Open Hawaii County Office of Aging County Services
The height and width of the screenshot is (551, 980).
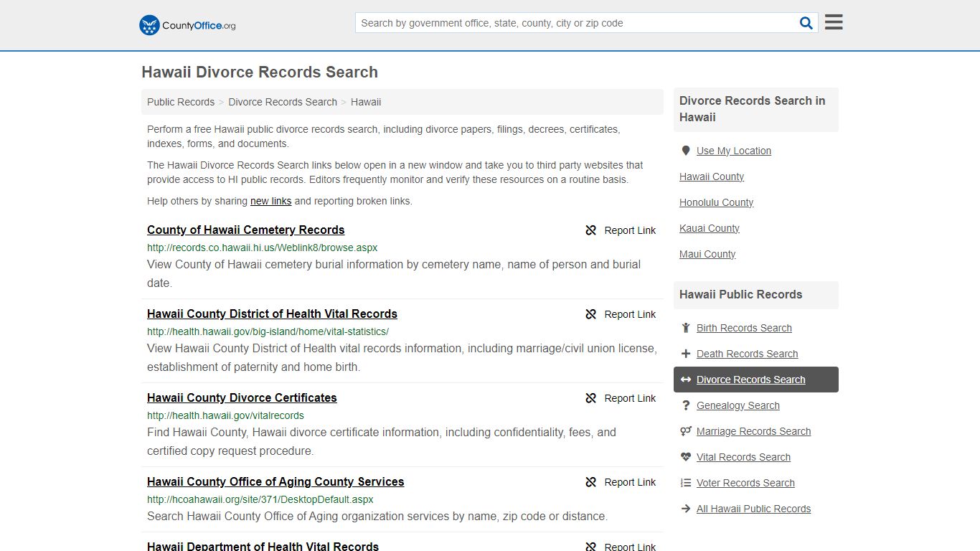[275, 481]
